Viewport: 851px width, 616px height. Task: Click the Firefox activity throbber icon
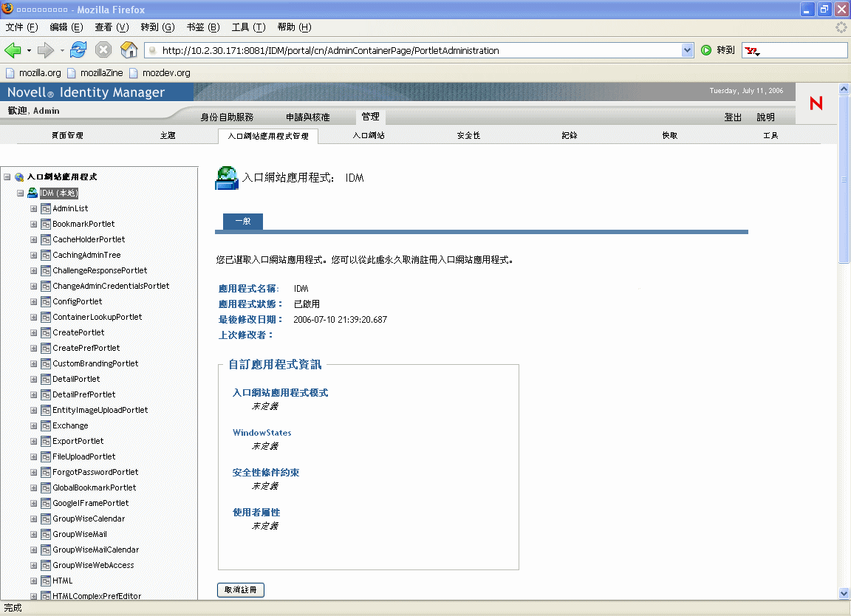click(x=841, y=27)
